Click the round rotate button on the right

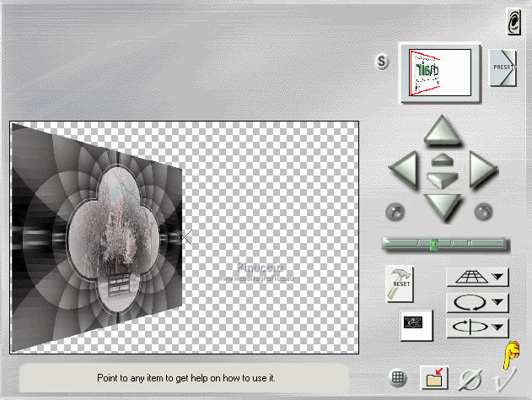483,212
